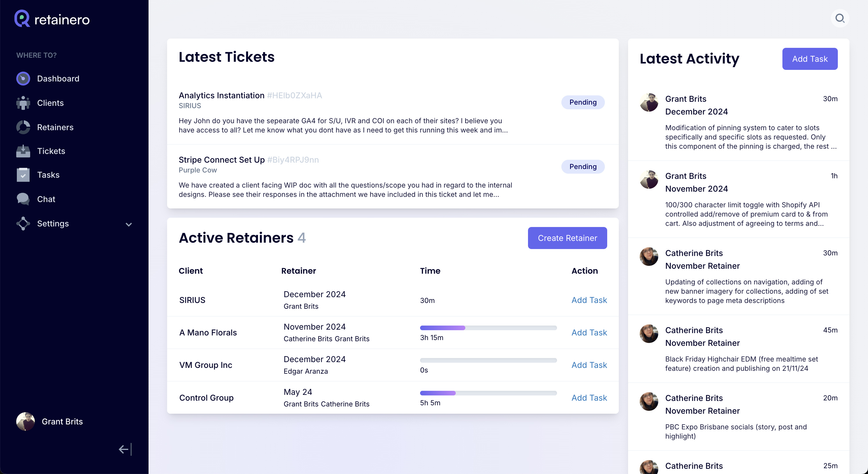868x474 pixels.
Task: Add a task for Control Group
Action: pos(589,397)
